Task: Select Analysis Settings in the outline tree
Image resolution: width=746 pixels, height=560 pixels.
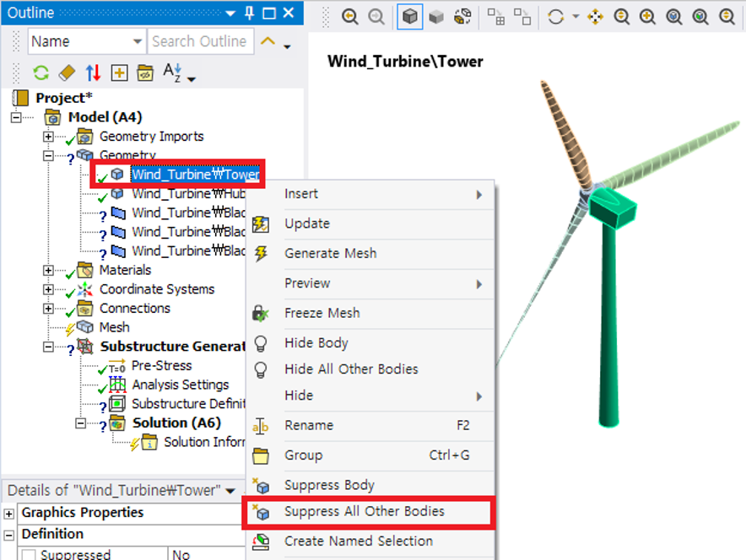Action: click(180, 385)
